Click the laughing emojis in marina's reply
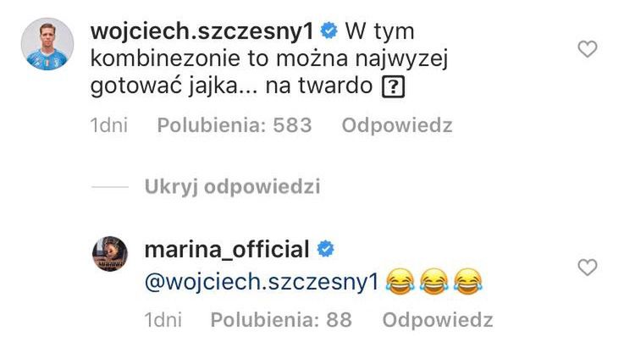The height and width of the screenshot is (364, 635). (430, 284)
